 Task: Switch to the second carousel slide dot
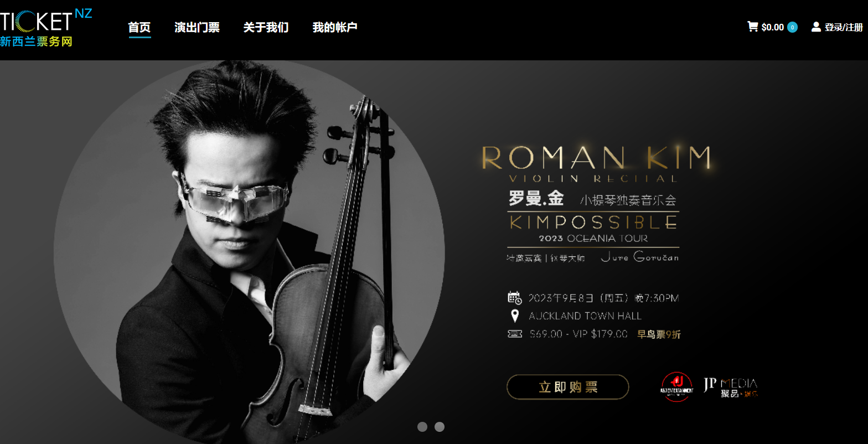pyautogui.click(x=440, y=427)
